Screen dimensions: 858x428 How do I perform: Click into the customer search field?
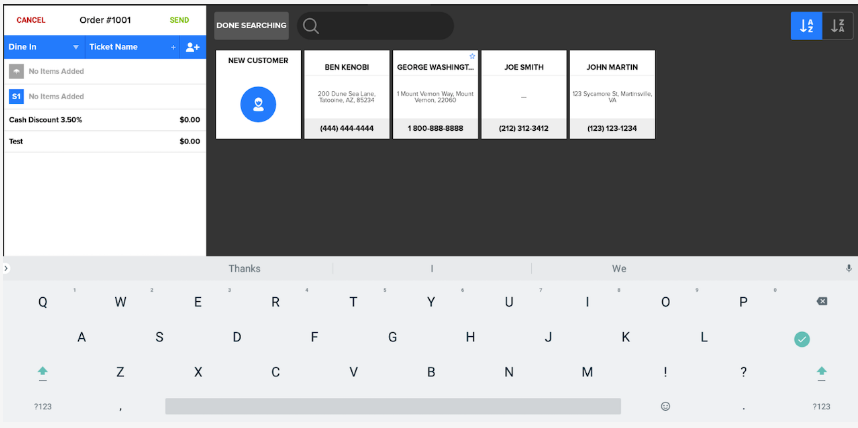point(385,26)
